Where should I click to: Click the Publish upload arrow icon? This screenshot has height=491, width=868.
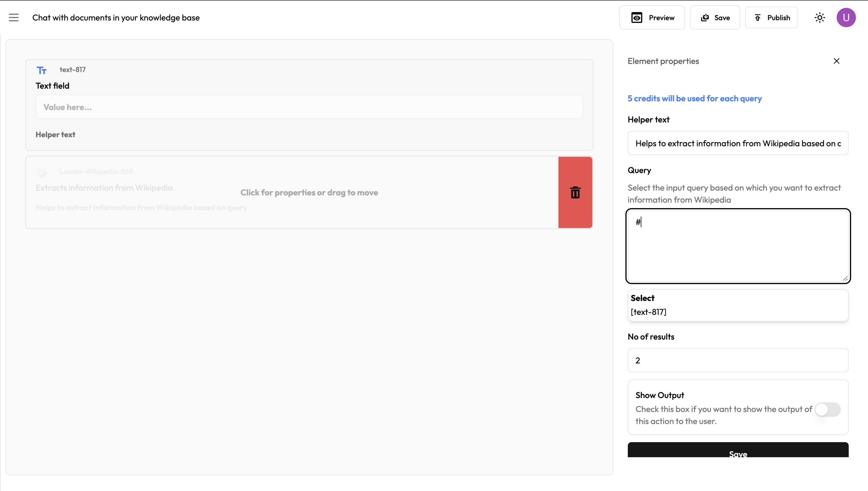(757, 17)
